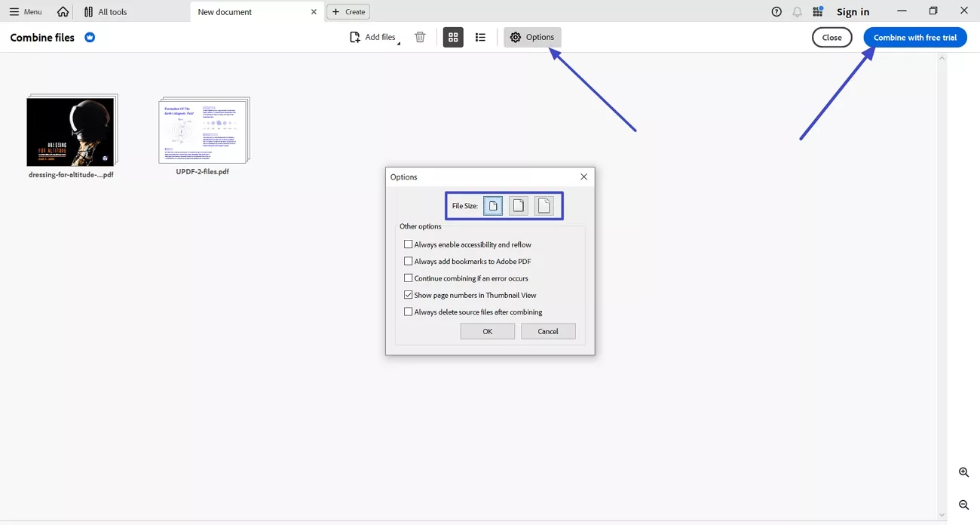Enable Always add bookmarks to Adobe PDF
The width and height of the screenshot is (980, 525).
click(x=408, y=261)
